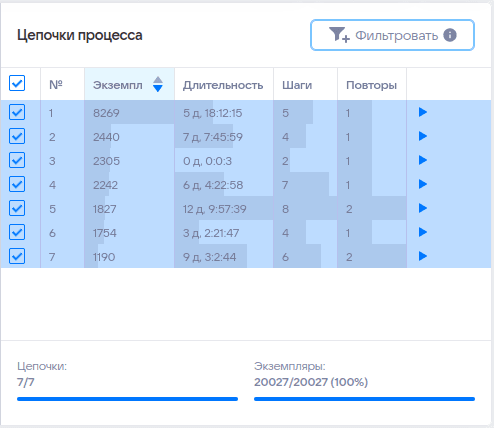
Task: Play chain with 1754 instances
Action: pos(423,232)
